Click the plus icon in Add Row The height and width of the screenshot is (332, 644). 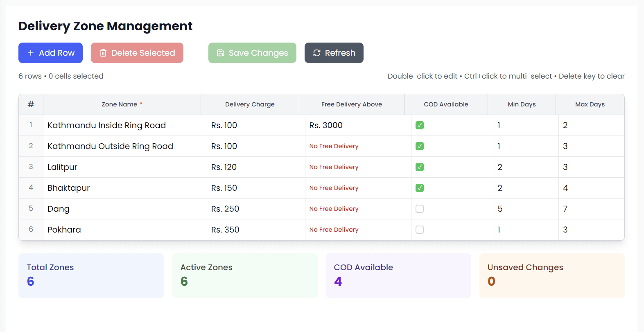point(31,53)
